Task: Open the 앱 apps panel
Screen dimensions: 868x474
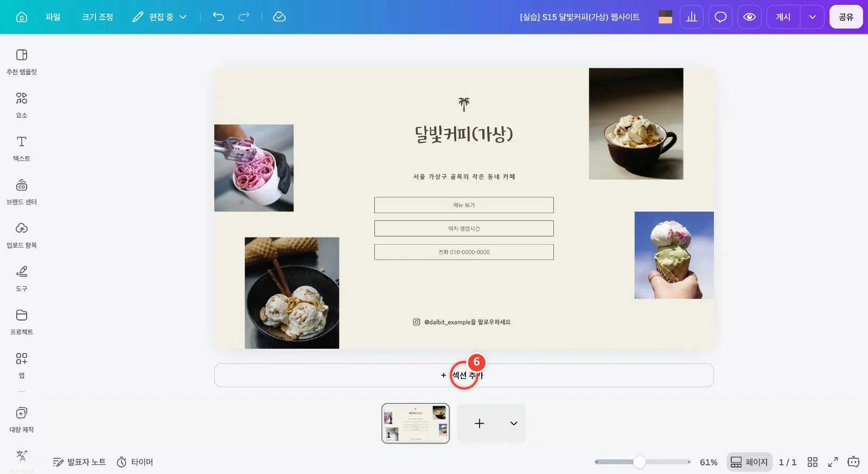Action: [22, 366]
